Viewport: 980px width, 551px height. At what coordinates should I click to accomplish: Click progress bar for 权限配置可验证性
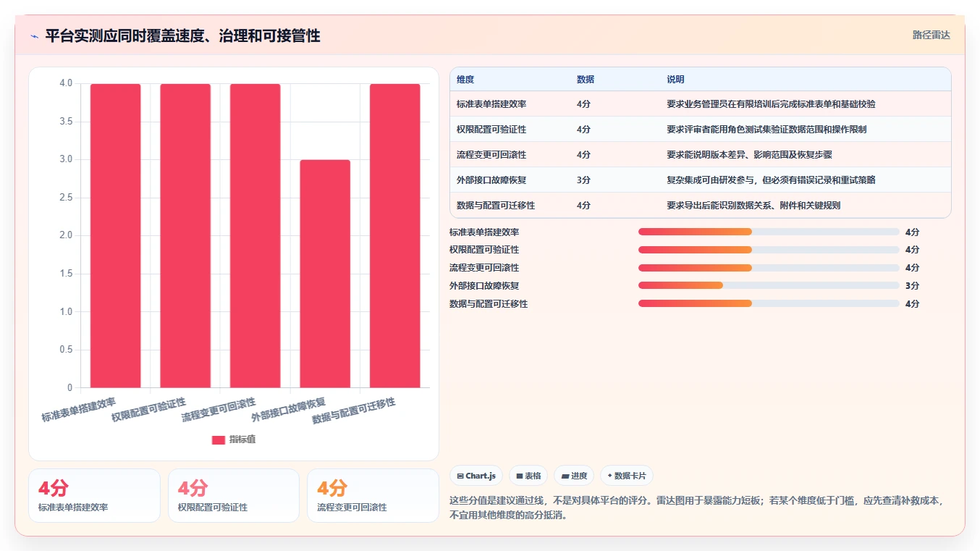(x=769, y=250)
